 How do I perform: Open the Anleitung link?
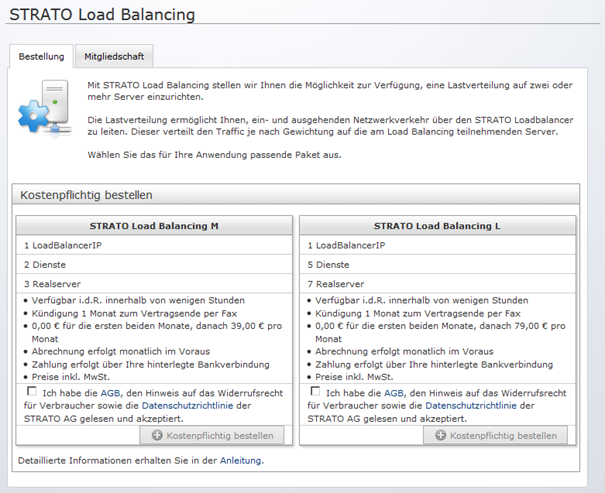[x=240, y=460]
